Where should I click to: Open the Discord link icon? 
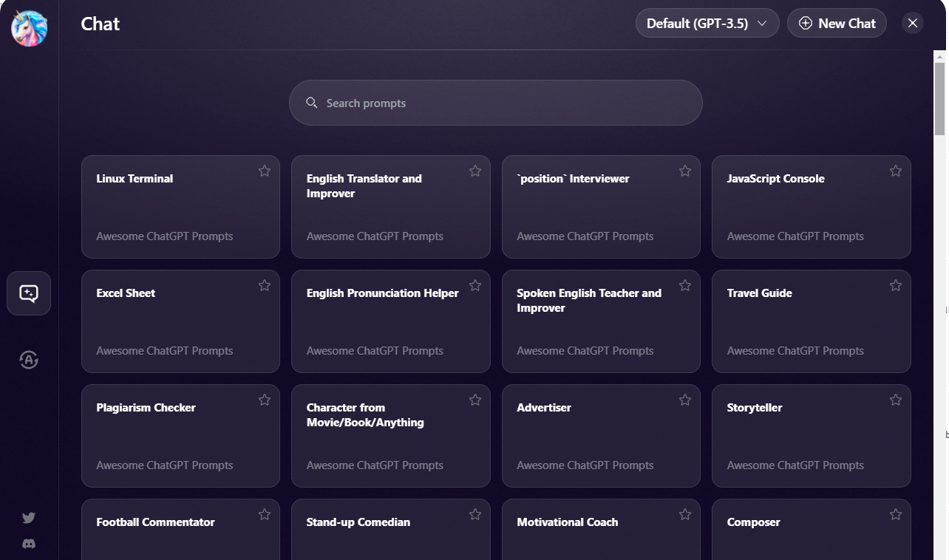[x=29, y=544]
